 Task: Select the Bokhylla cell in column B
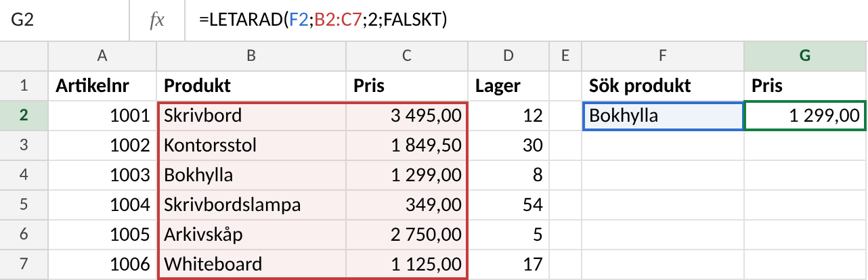coord(251,175)
